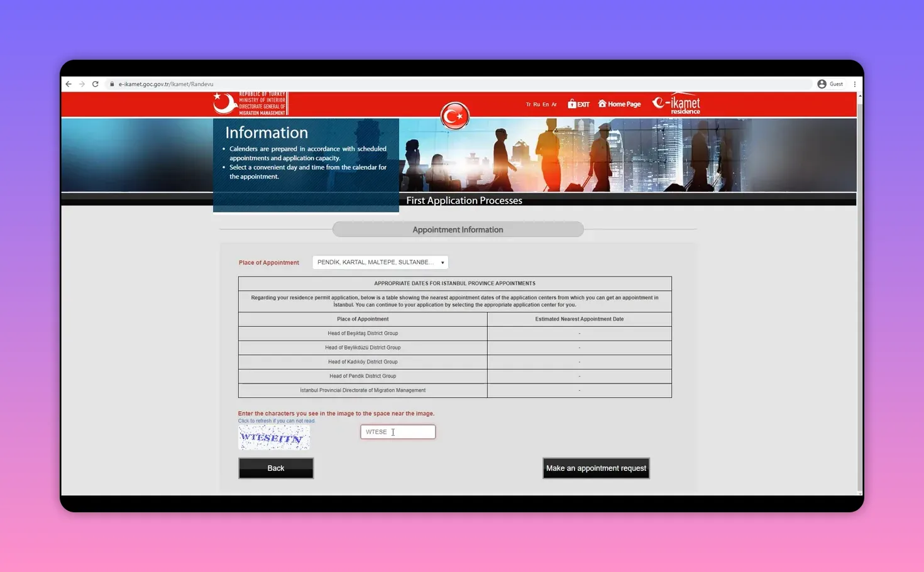
Task: Click the EXIT padlock icon in the header
Action: (572, 104)
